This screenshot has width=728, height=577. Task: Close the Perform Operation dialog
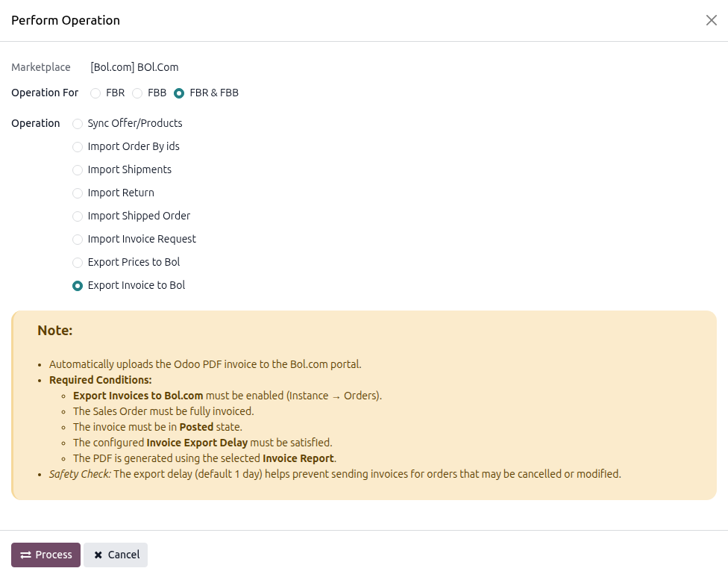coord(712,20)
